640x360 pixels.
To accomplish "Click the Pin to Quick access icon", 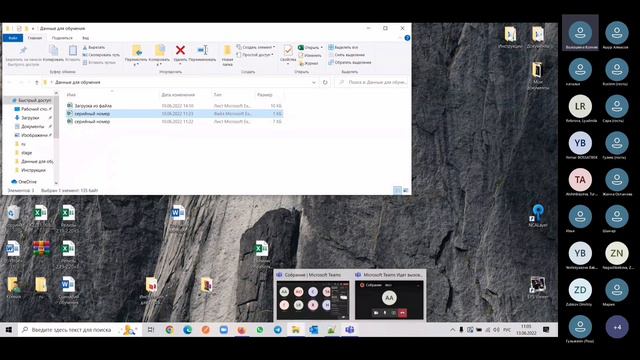I will [23, 50].
